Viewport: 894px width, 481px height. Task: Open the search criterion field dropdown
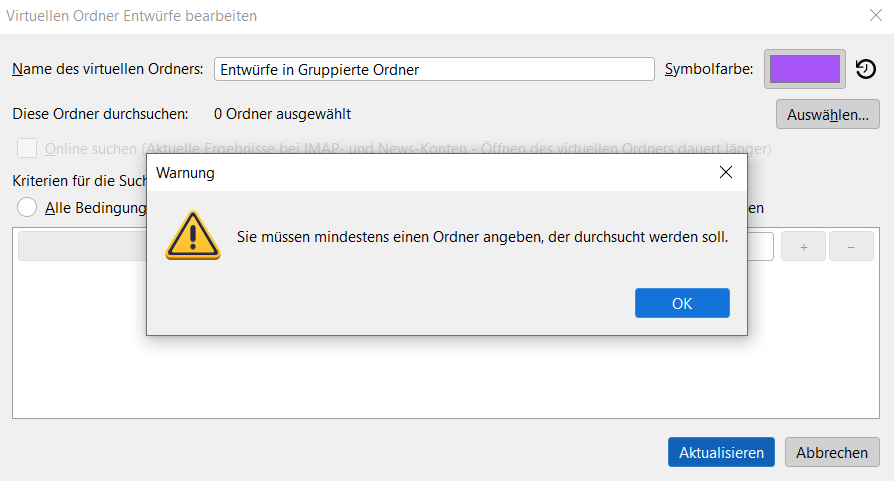click(82, 247)
